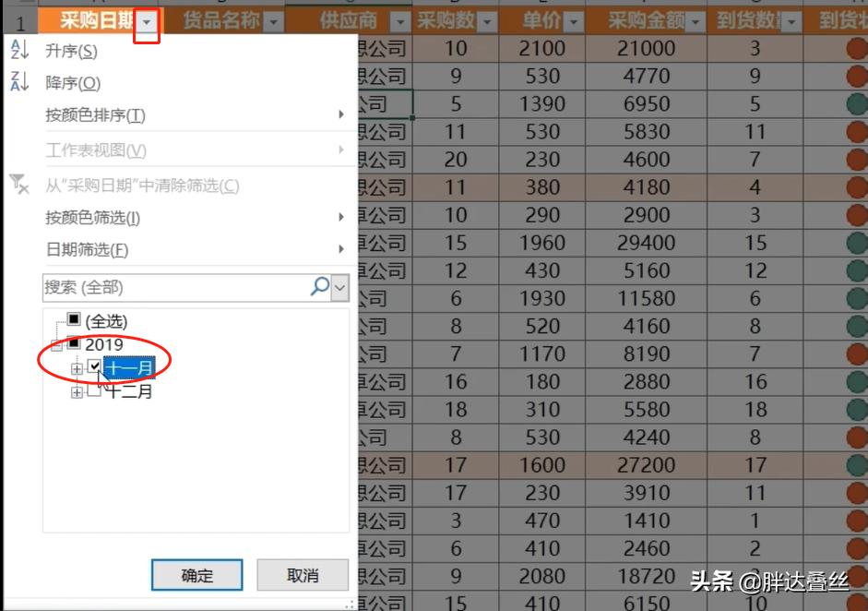Click the 采购金额 cell 27200
The image size is (868, 611).
646,465
